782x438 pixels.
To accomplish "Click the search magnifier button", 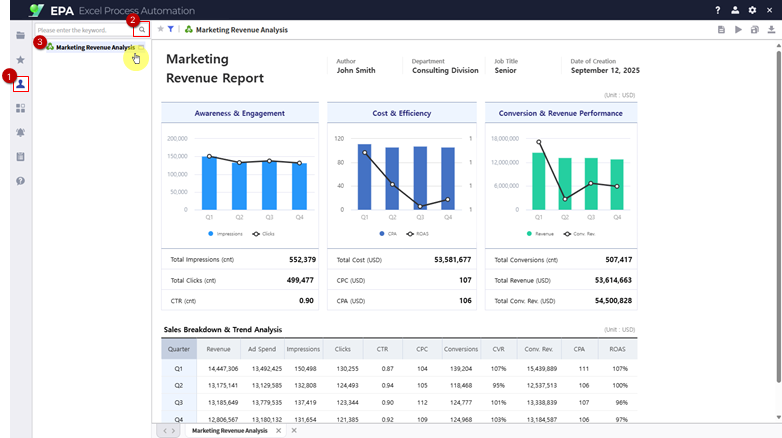I will tap(142, 30).
